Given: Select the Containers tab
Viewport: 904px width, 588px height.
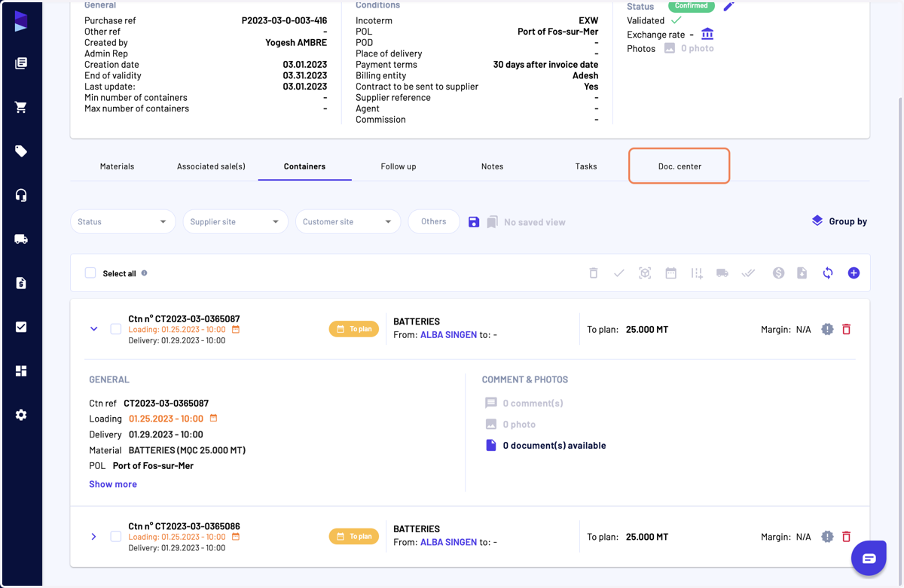Looking at the screenshot, I should 304,166.
